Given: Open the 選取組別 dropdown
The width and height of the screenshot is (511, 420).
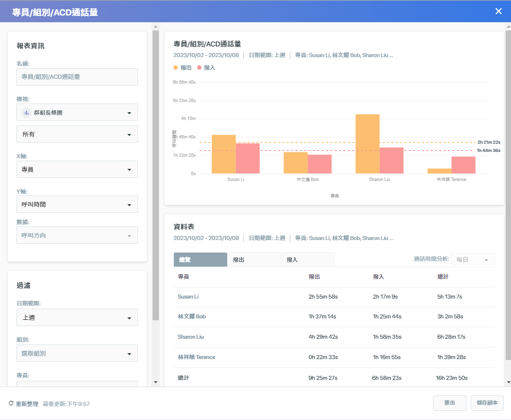Looking at the screenshot, I should (77, 353).
